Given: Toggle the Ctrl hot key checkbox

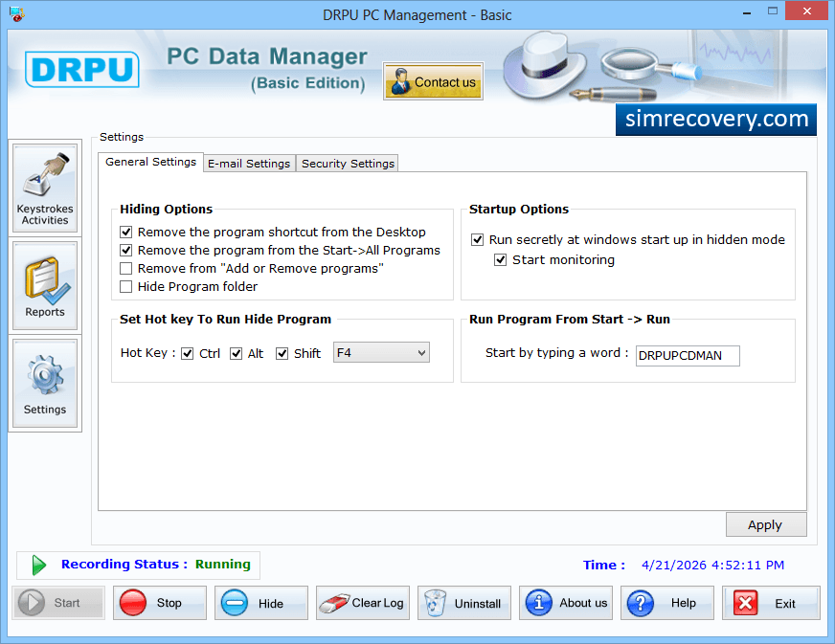Looking at the screenshot, I should click(x=188, y=353).
